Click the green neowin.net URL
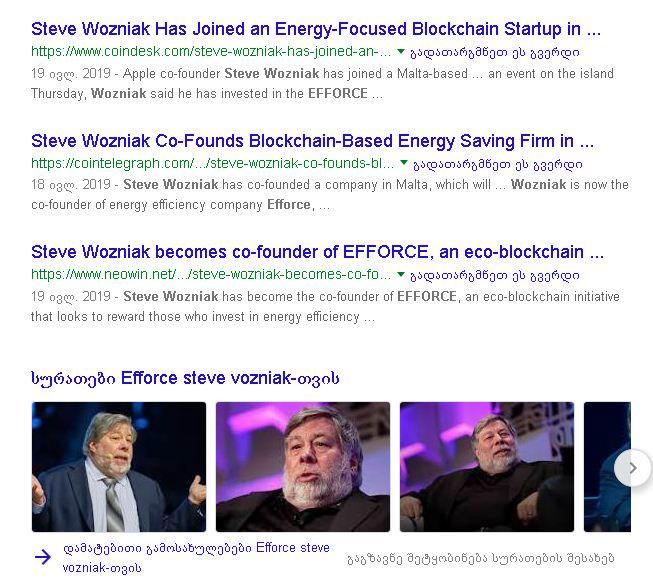The width and height of the screenshot is (653, 587). coord(211,275)
